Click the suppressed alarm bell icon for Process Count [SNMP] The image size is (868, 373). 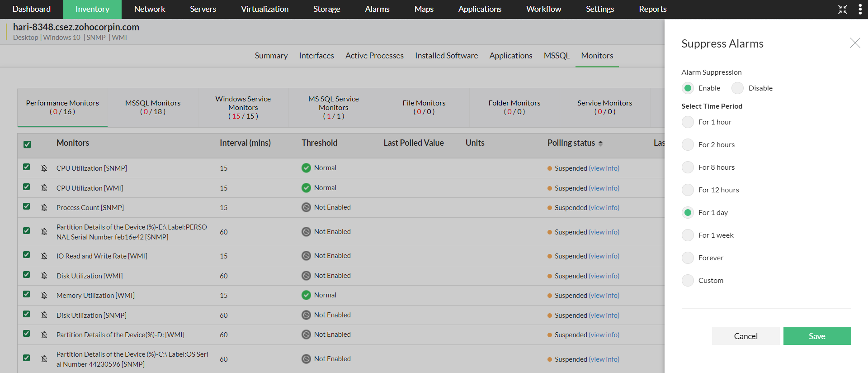[x=44, y=208]
